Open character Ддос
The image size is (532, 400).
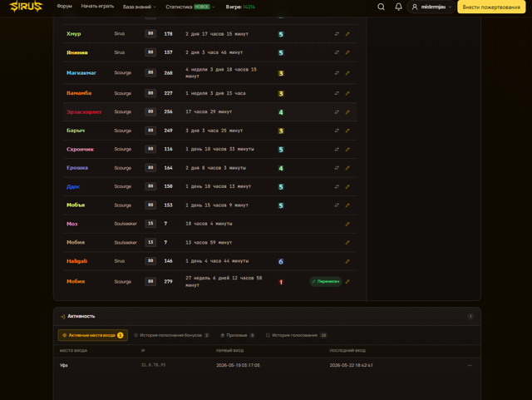(x=73, y=186)
